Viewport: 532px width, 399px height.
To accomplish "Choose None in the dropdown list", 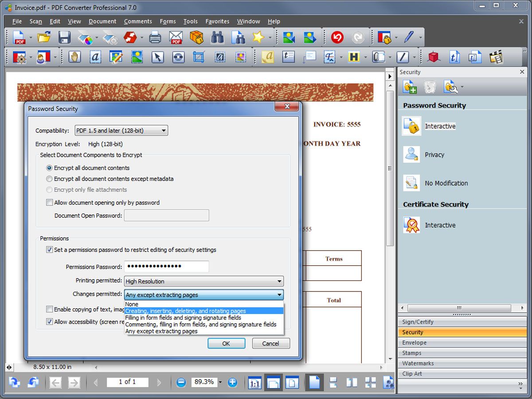I will (x=204, y=304).
